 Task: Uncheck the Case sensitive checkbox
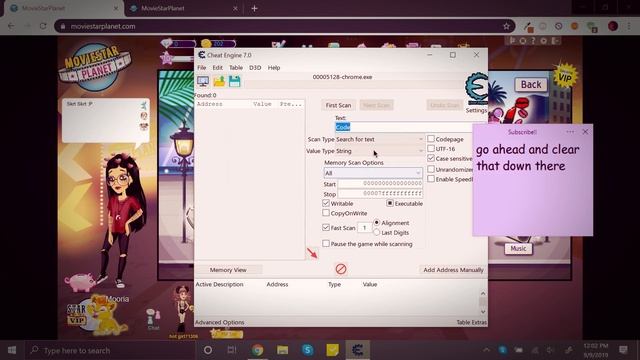[x=431, y=158]
